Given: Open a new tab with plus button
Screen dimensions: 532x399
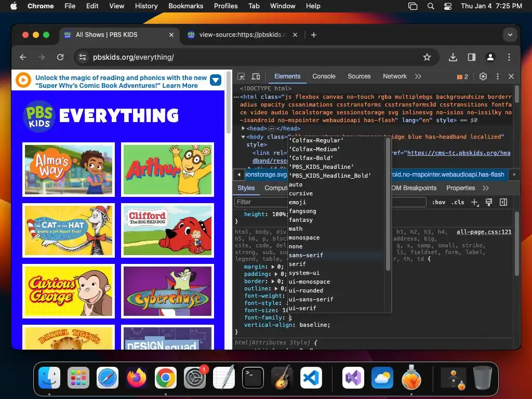Looking at the screenshot, I should [313, 35].
